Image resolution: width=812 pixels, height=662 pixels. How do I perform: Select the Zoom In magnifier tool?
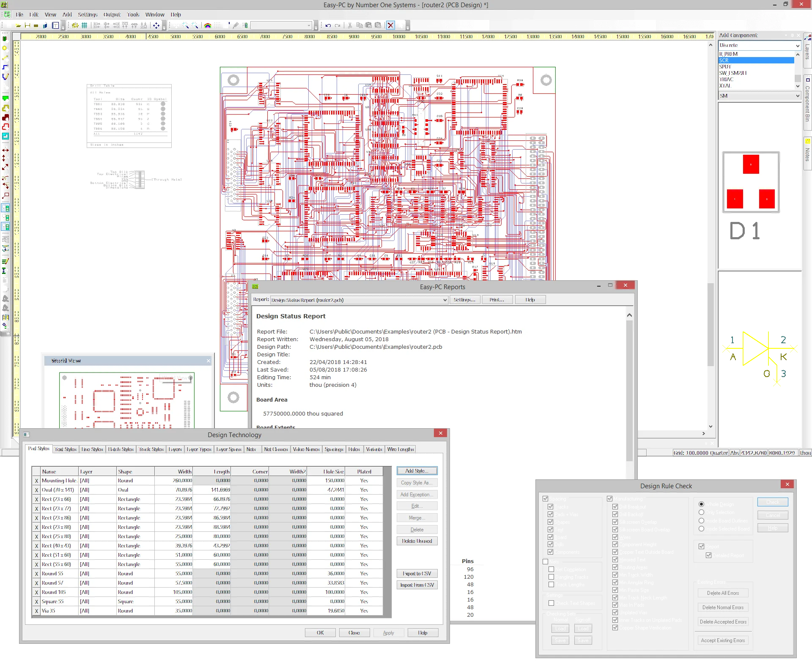(x=184, y=25)
